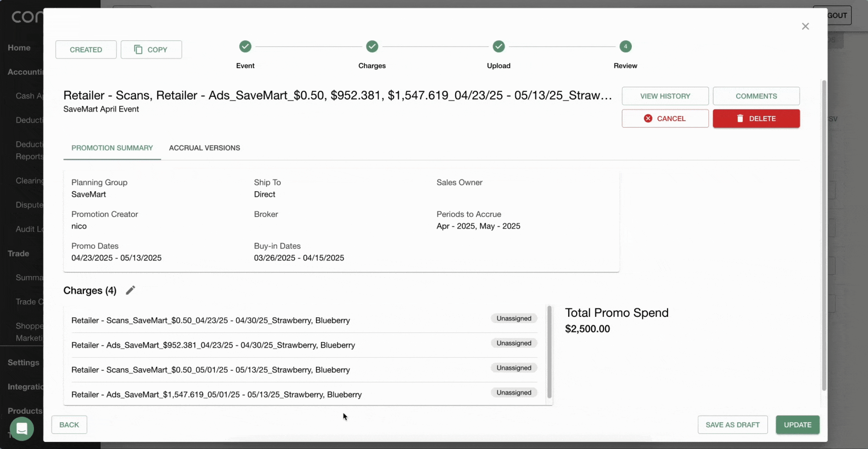Click the charges list scrollbar
The image size is (868, 449).
[549, 352]
